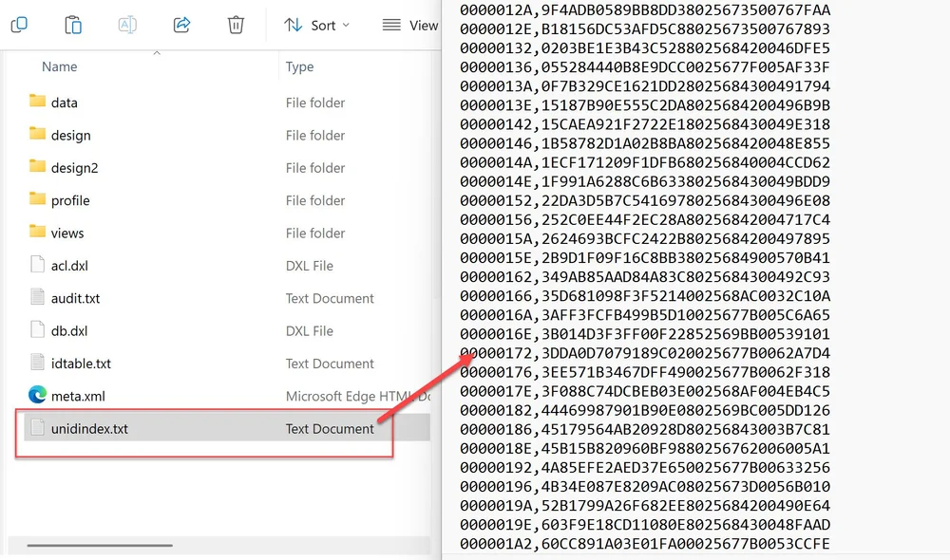Click the line starting with 00000192

pyautogui.click(x=645, y=467)
